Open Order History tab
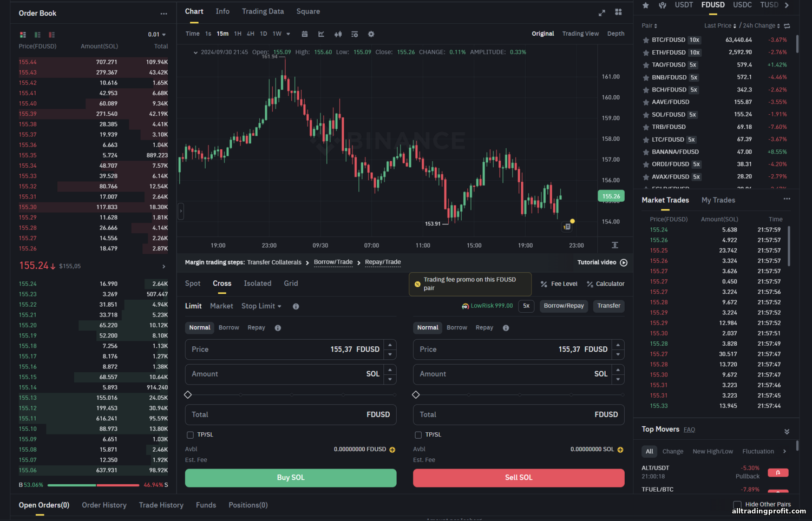This screenshot has width=812, height=521. point(104,505)
